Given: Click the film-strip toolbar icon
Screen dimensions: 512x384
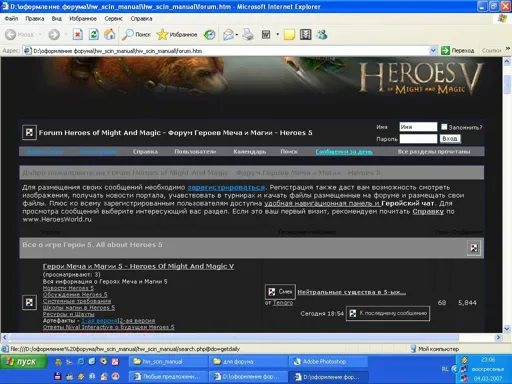Looking at the screenshot, I should 305,34.
